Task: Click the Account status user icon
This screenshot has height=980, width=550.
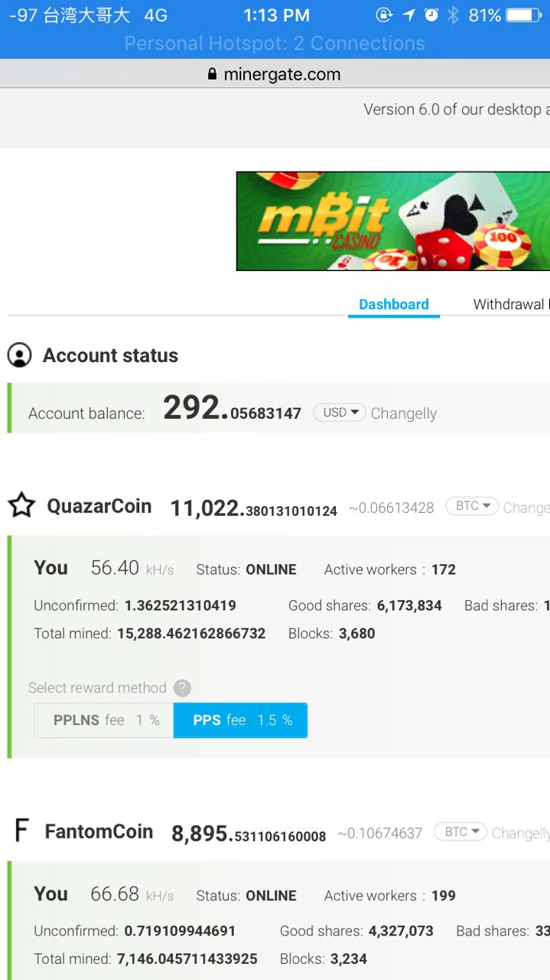Action: pyautogui.click(x=19, y=355)
